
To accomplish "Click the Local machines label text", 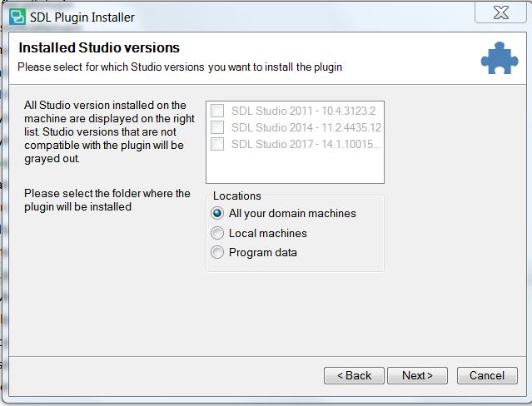I will pos(268,233).
